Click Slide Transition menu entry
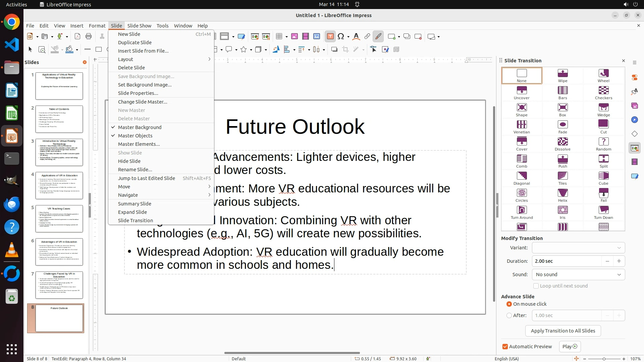Screen dimensions: 644x362 [135, 221]
